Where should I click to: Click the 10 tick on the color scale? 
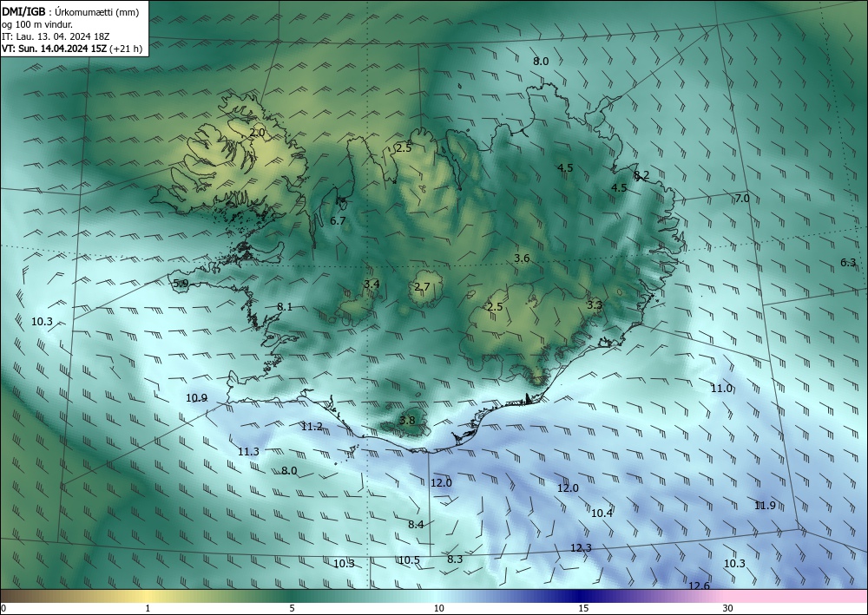pyautogui.click(x=438, y=608)
